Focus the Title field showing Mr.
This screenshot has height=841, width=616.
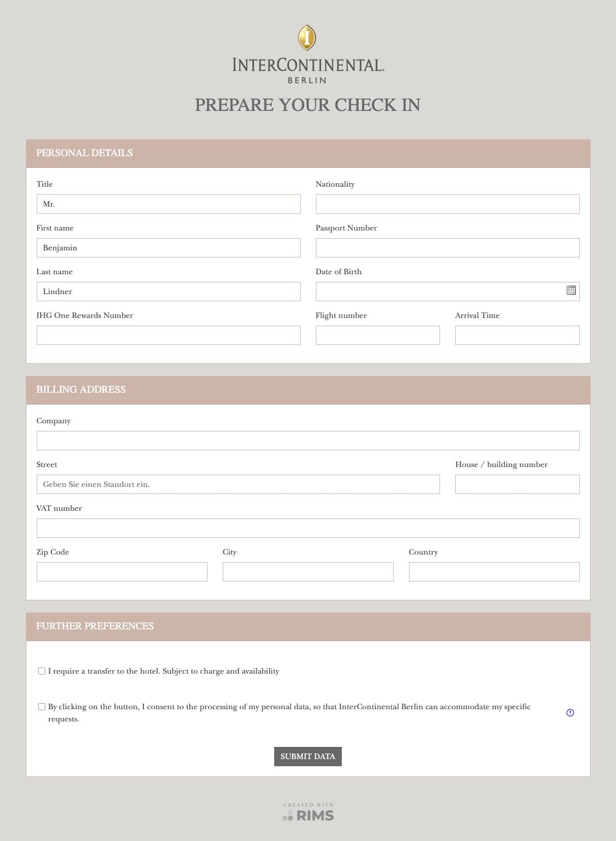click(168, 204)
